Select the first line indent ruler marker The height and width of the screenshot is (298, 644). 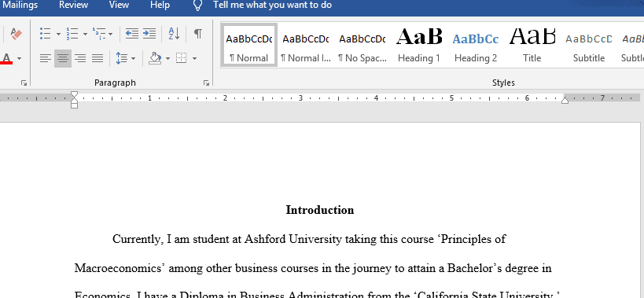click(74, 95)
